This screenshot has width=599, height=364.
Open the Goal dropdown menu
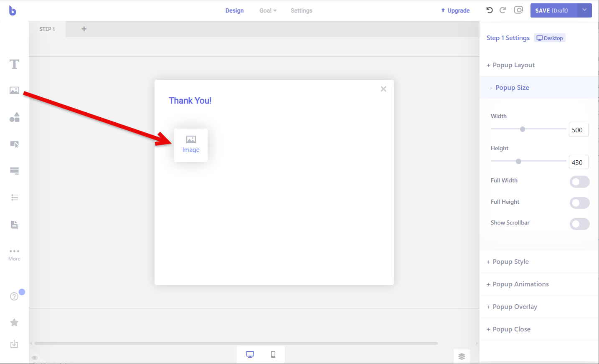point(268,10)
